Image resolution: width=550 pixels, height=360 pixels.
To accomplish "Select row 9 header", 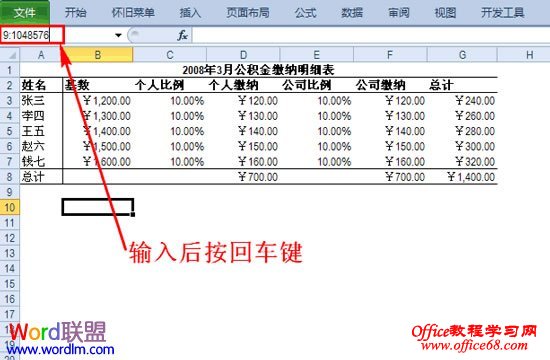I will tap(10, 192).
